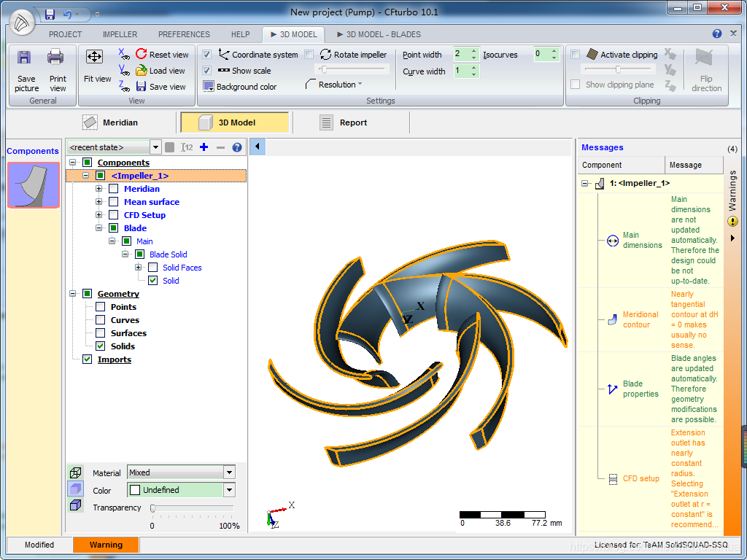Click the Print view icon

pyautogui.click(x=55, y=57)
